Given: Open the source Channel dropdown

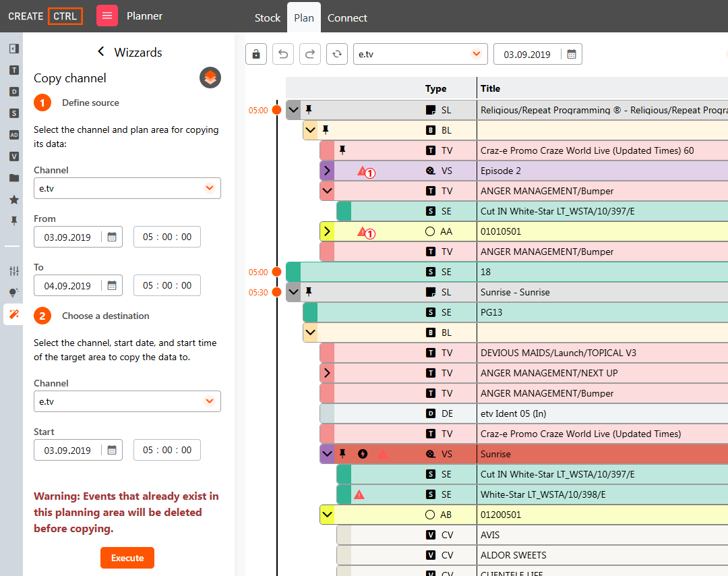Looking at the screenshot, I should (x=127, y=188).
